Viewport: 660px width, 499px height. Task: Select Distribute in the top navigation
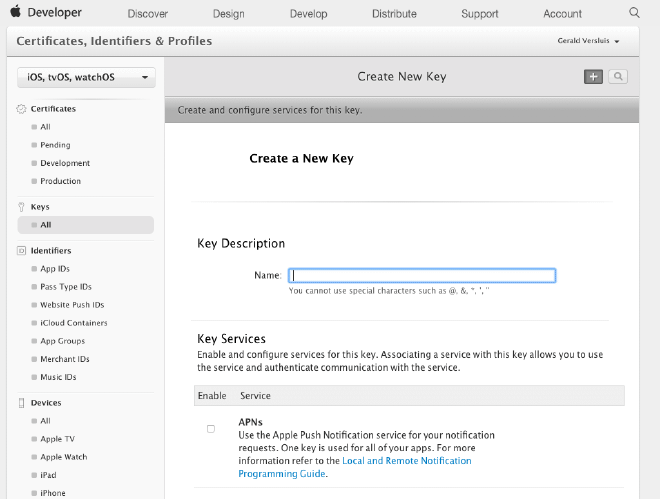[x=394, y=14]
